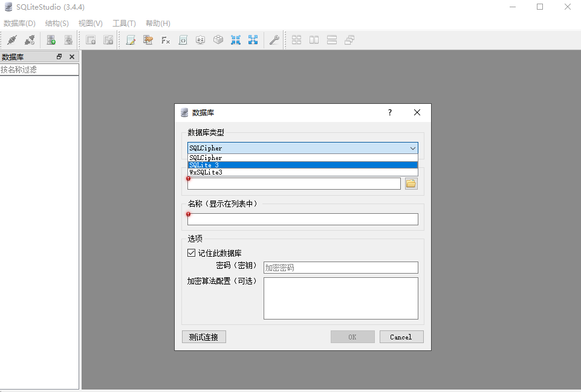Screen dimensions: 581x392
Task: Click the Tile windows toolbar icon
Action: coord(296,40)
